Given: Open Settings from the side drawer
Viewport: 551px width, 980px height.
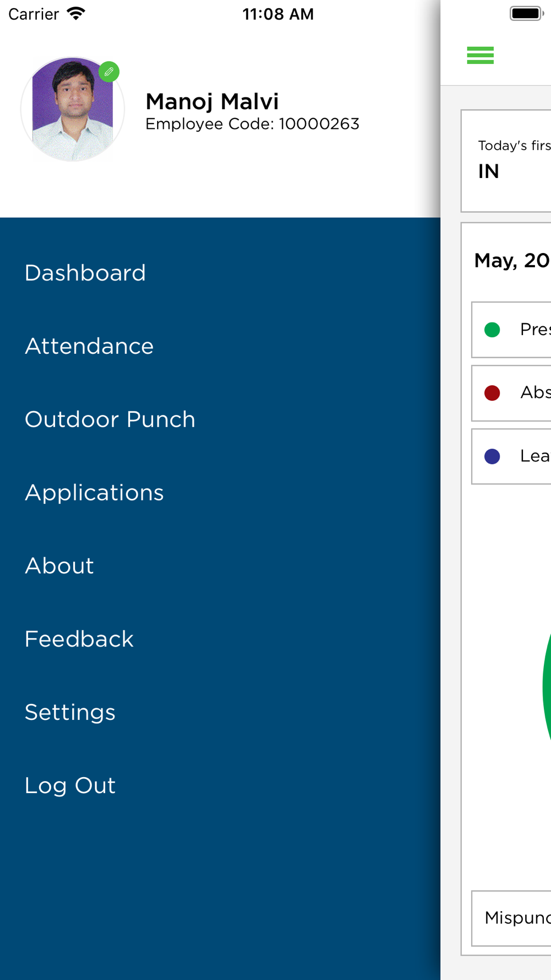Looking at the screenshot, I should tap(70, 712).
